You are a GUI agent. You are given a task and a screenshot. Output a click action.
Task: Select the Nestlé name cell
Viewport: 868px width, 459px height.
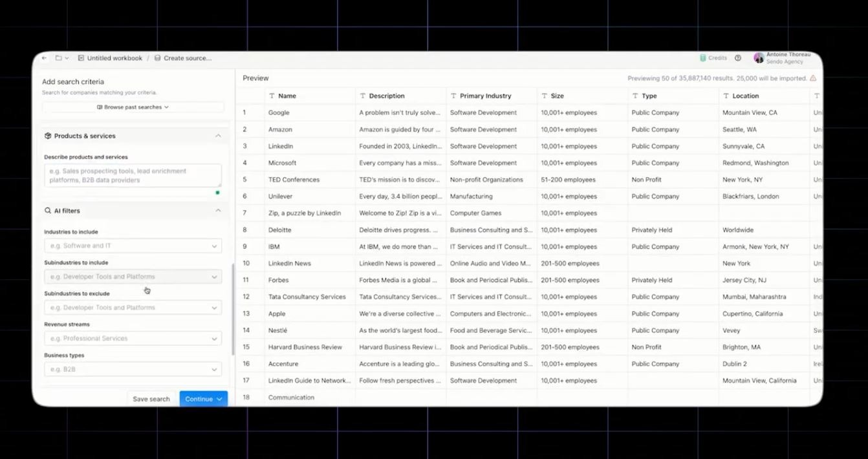click(x=310, y=330)
